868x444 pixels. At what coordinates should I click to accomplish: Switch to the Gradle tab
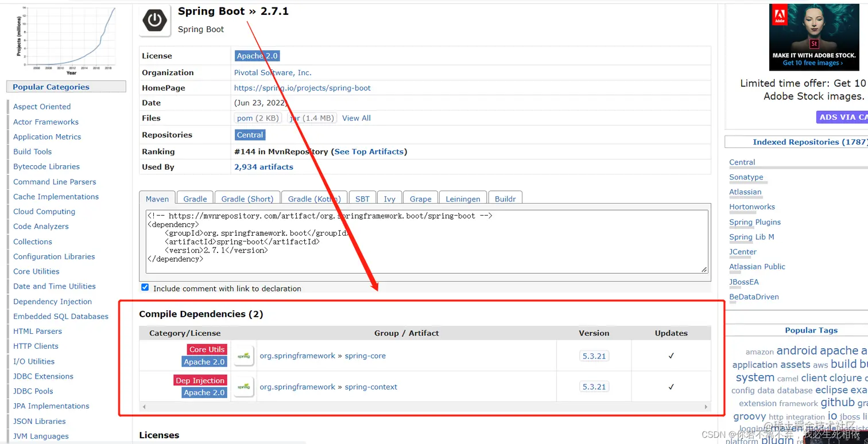pyautogui.click(x=195, y=198)
